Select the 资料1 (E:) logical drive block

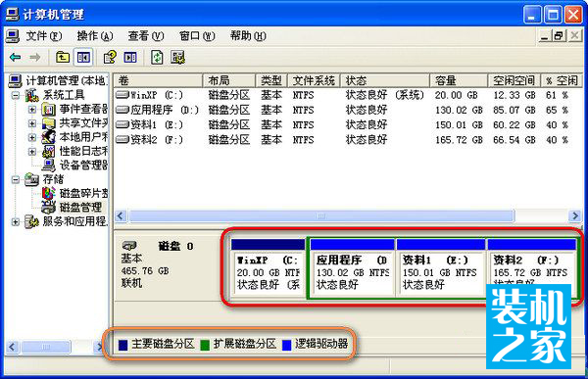441,268
